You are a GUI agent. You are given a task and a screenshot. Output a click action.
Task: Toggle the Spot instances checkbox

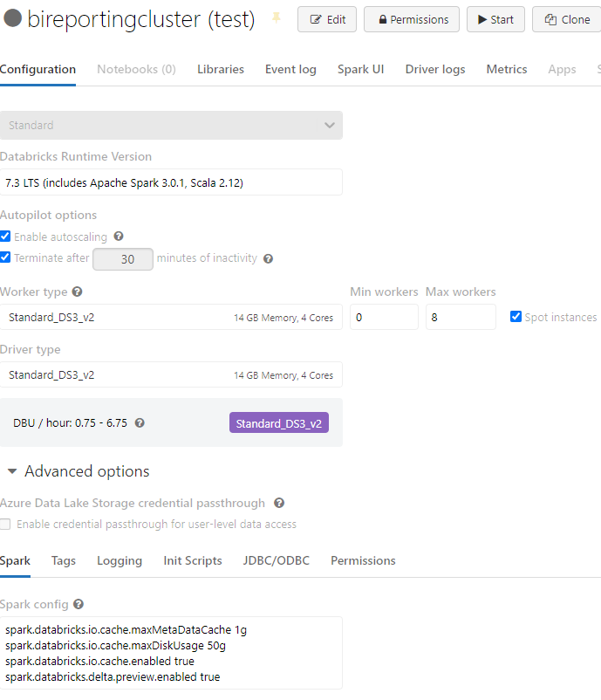516,317
